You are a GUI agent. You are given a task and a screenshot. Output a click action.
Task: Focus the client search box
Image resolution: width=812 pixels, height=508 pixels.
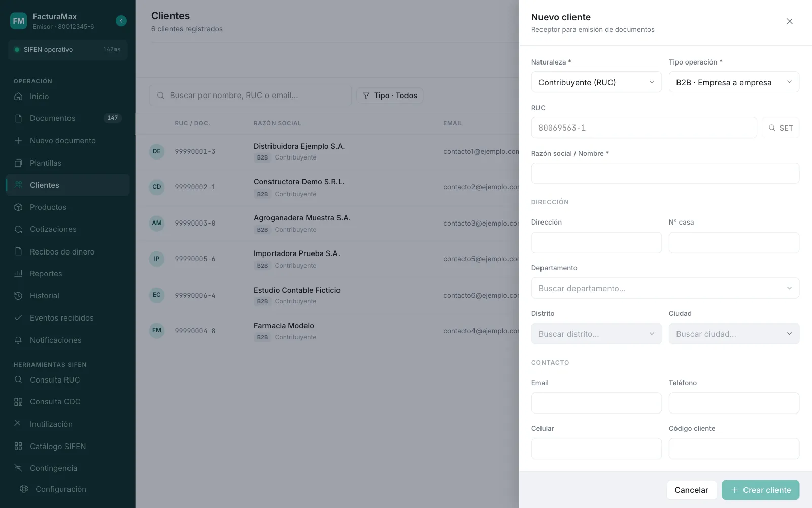coord(250,96)
